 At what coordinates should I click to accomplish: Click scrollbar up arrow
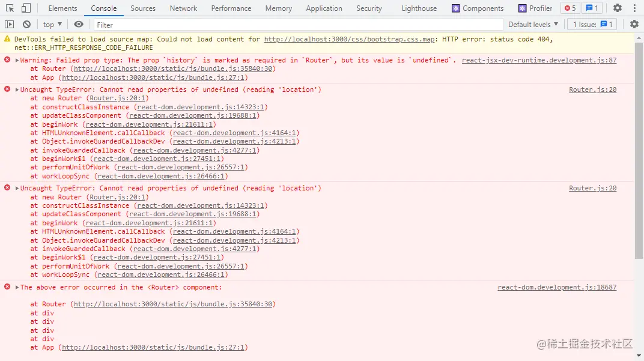point(639,38)
